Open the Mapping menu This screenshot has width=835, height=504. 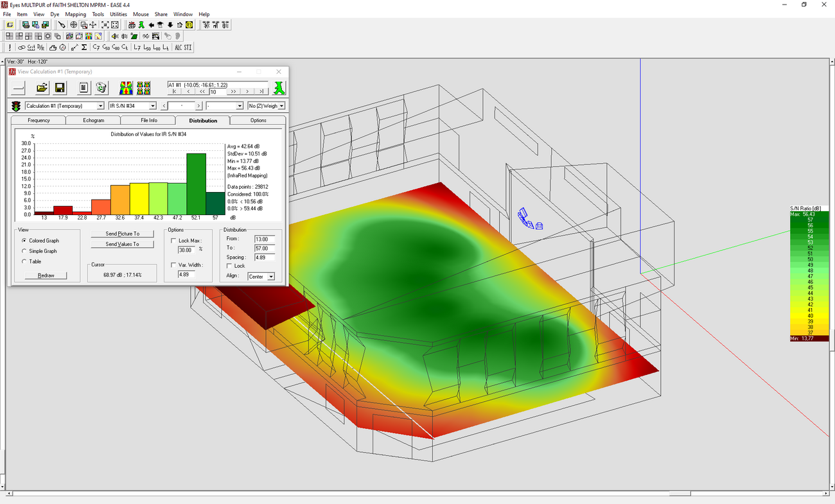point(75,14)
